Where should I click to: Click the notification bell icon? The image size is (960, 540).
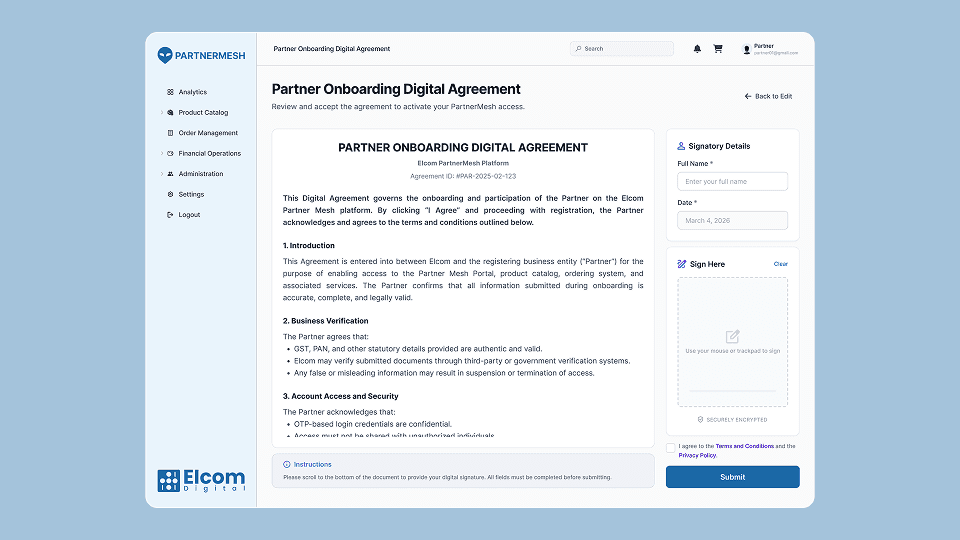[x=697, y=49]
